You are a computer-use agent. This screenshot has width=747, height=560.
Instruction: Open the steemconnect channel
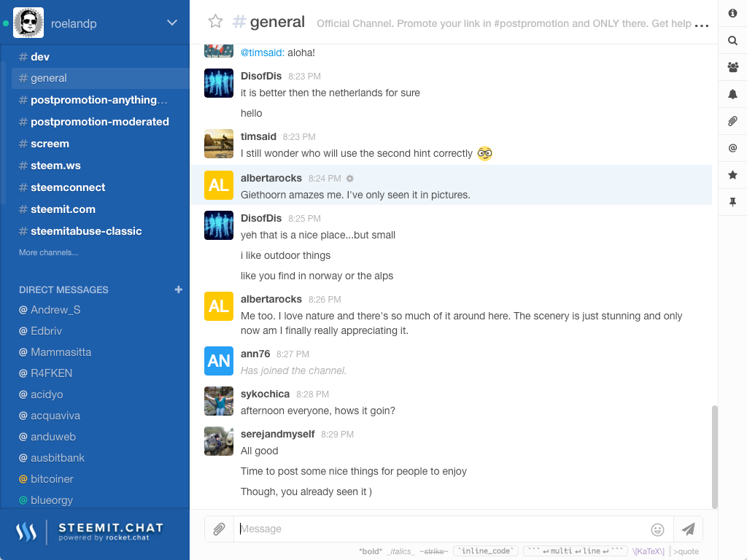tap(101, 187)
